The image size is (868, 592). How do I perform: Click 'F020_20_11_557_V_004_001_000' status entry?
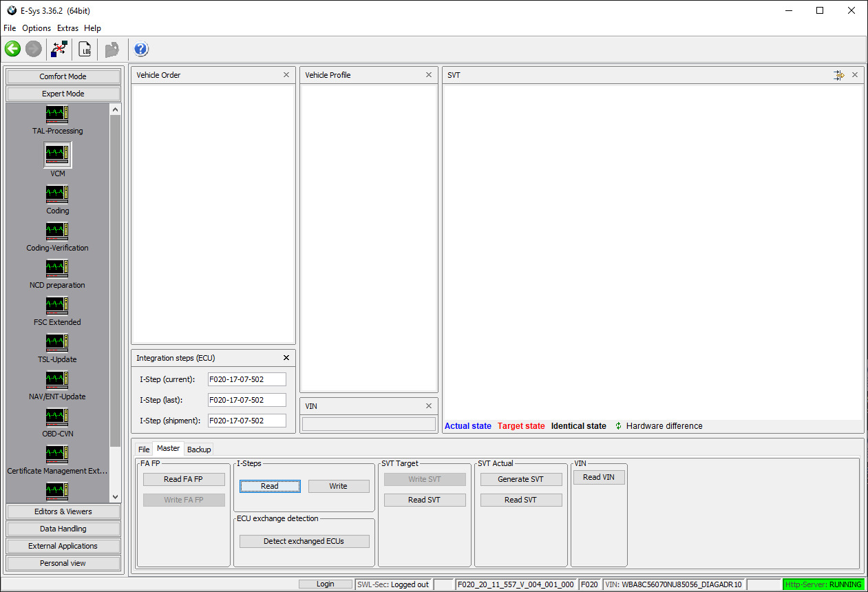[x=516, y=584]
